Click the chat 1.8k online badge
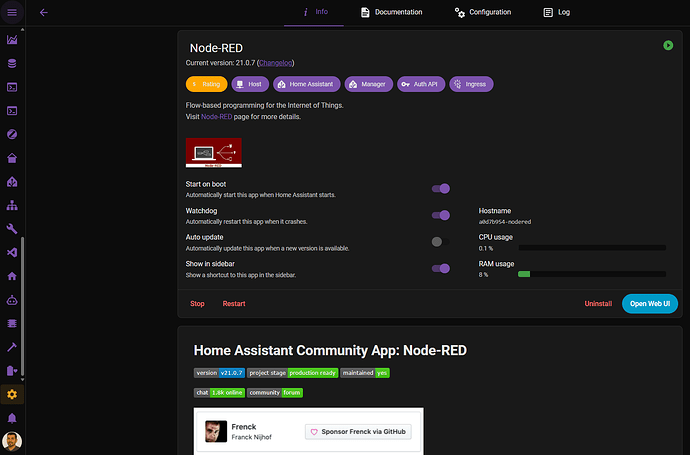 219,393
